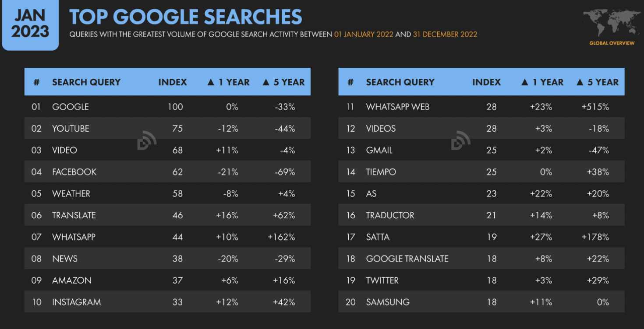Screen dimensions: 644x329
Task: Click the world map Global Overview icon
Action: [x=612, y=23]
